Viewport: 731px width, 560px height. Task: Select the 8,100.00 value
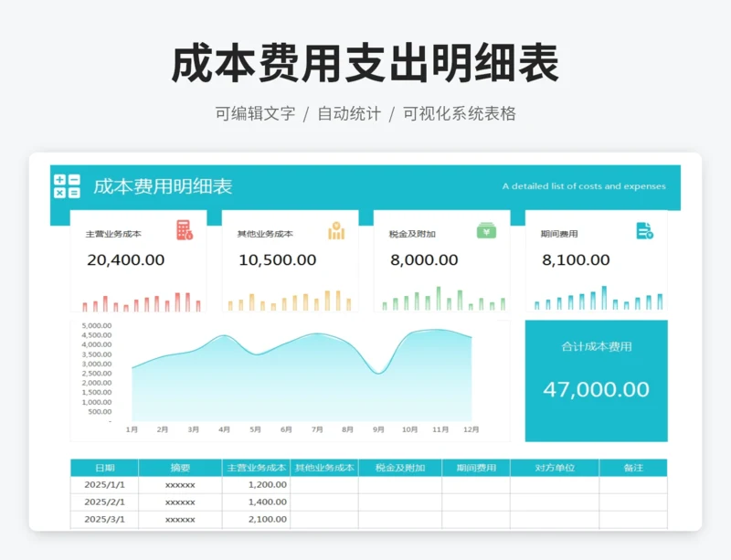(576, 259)
